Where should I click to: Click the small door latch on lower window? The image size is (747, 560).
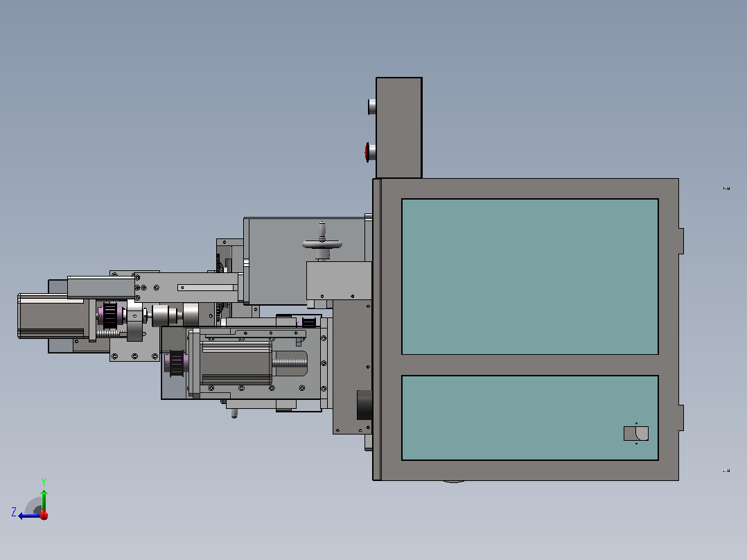[636, 433]
